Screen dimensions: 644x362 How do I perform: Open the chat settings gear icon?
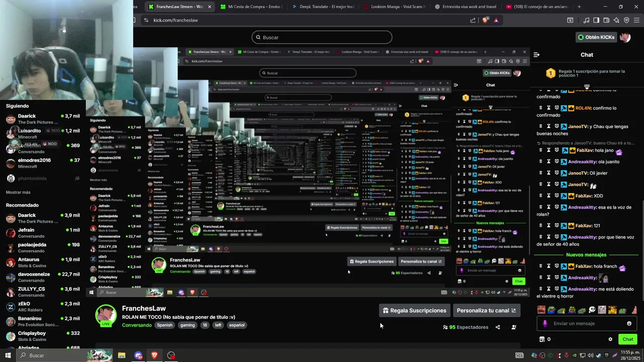tap(610, 339)
